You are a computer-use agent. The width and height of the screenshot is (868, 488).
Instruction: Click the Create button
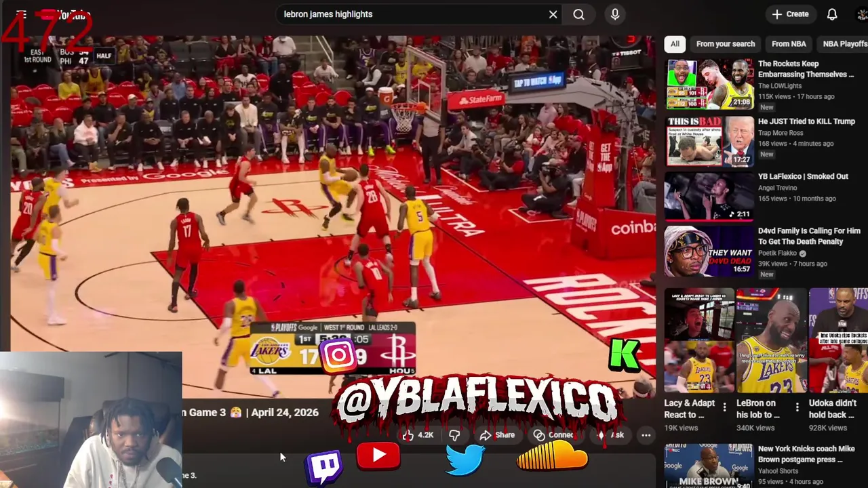coord(791,14)
